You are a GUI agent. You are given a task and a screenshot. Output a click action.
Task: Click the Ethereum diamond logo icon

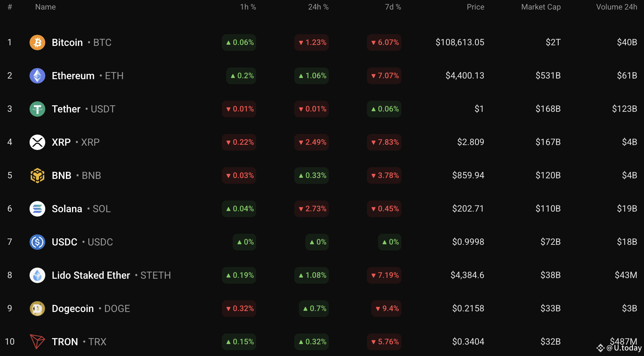tap(37, 76)
